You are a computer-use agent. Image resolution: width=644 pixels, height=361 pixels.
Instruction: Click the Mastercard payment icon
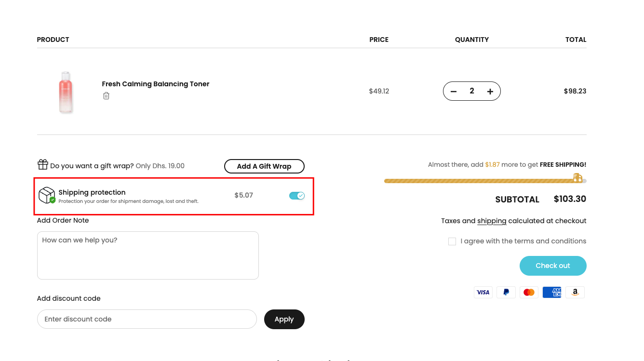tap(529, 292)
